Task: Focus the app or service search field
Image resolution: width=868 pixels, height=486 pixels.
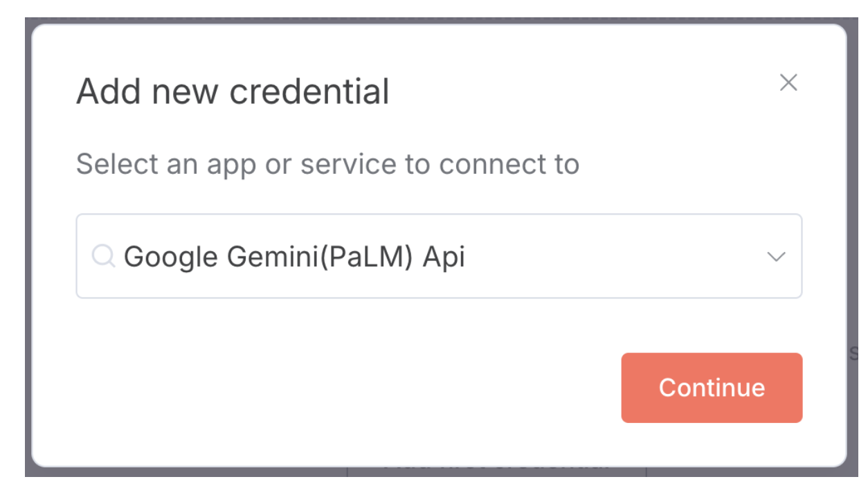Action: [588, 257]
